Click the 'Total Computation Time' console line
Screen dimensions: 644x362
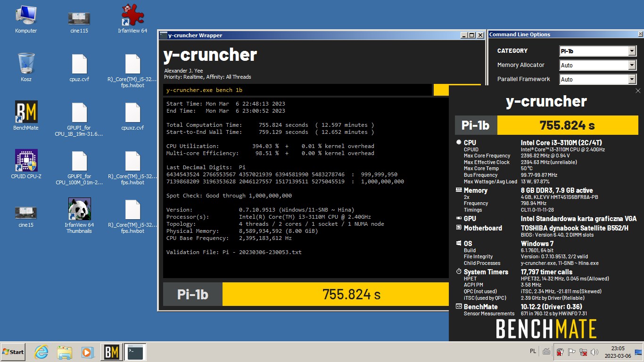270,125
